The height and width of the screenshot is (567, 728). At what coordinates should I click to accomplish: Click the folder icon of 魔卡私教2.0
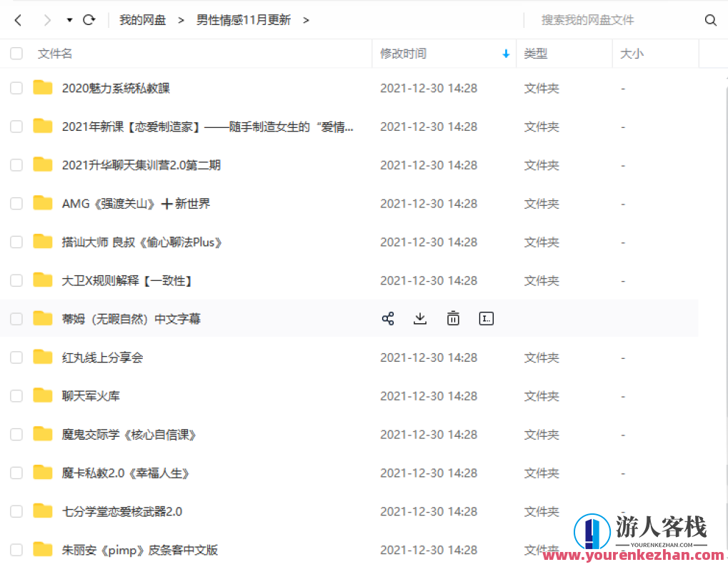(x=43, y=472)
